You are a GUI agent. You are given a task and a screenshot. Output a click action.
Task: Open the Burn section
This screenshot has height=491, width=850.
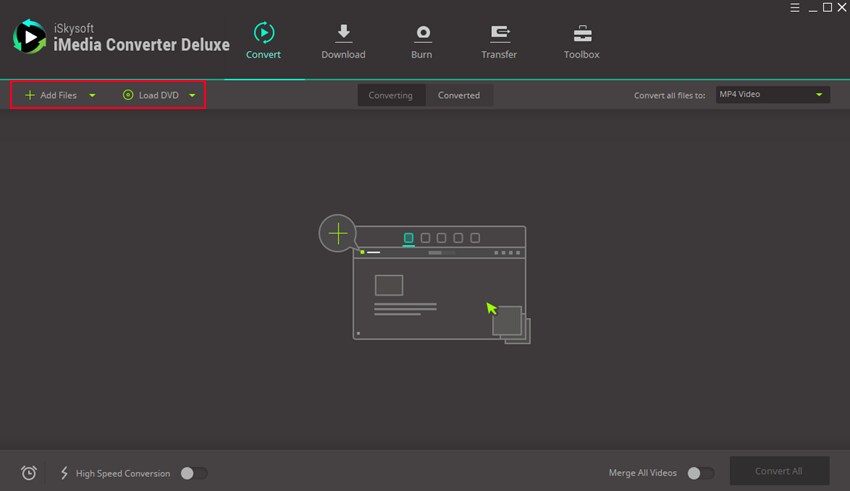pyautogui.click(x=422, y=42)
